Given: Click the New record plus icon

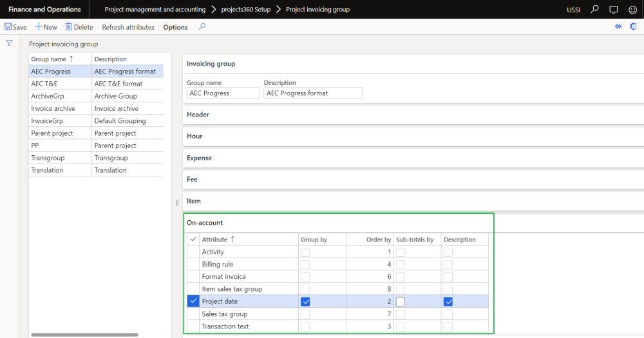Looking at the screenshot, I should (39, 27).
